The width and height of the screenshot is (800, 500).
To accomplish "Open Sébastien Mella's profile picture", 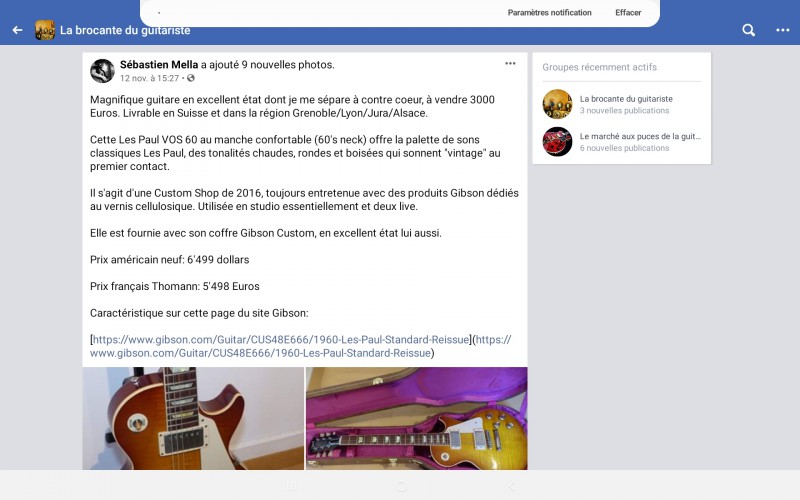I will (102, 71).
